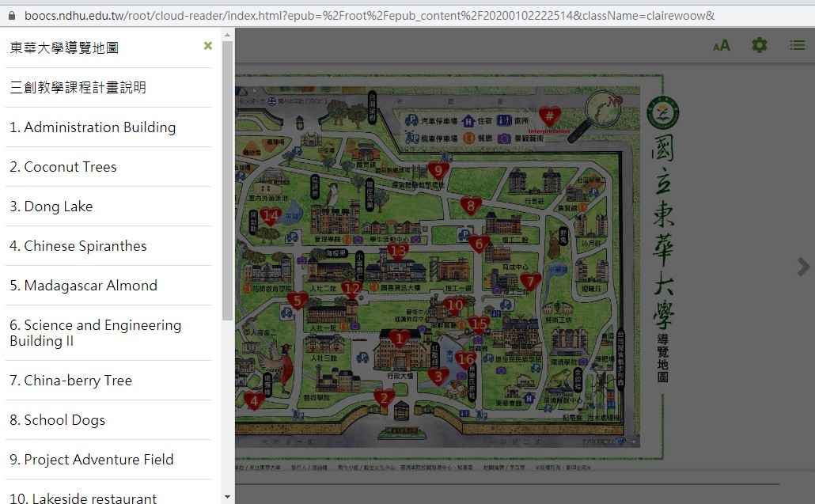
Task: Open chapter 7. China-berry Tree
Action: tap(70, 381)
